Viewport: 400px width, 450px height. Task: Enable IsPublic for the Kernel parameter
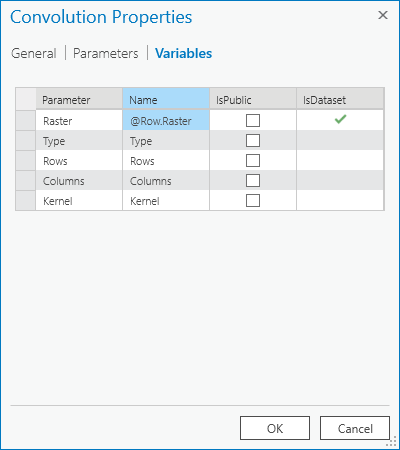click(253, 200)
